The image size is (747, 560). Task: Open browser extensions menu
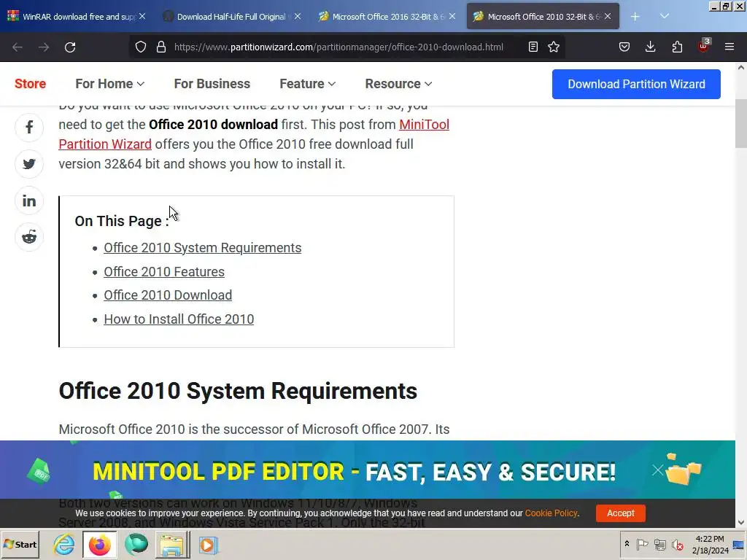pyautogui.click(x=677, y=47)
